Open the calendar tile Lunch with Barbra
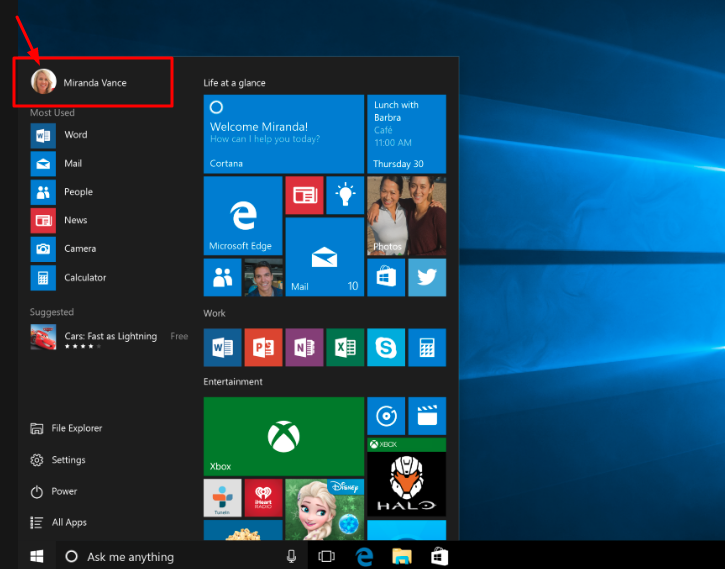725x569 pixels. [406, 134]
